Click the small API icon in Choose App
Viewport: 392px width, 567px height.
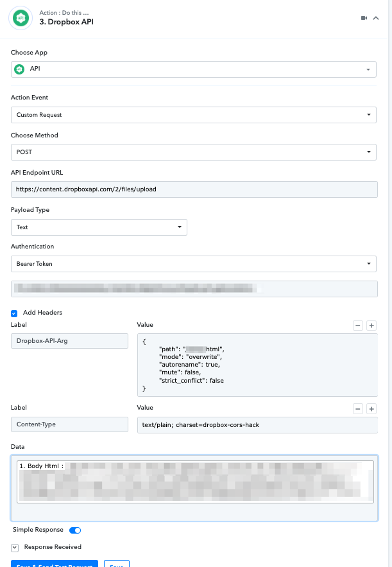pyautogui.click(x=19, y=69)
